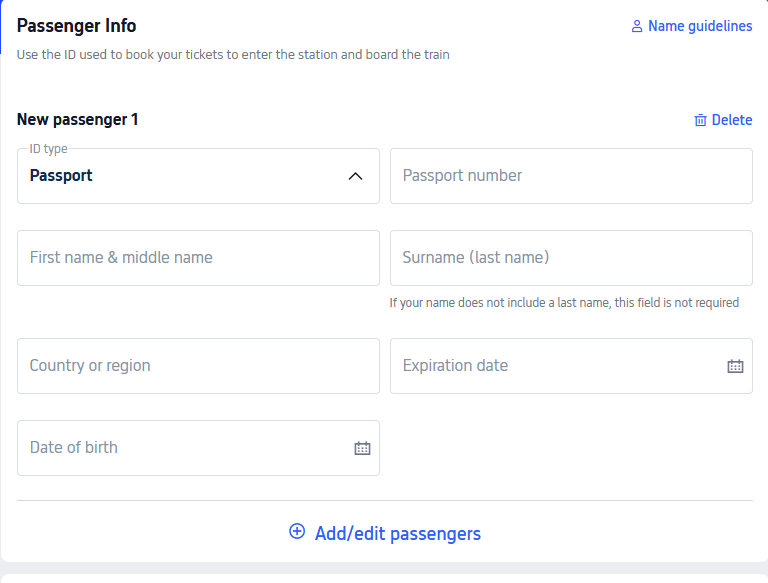Image resolution: width=768 pixels, height=583 pixels.
Task: Focus the Passport number field
Action: tap(571, 176)
